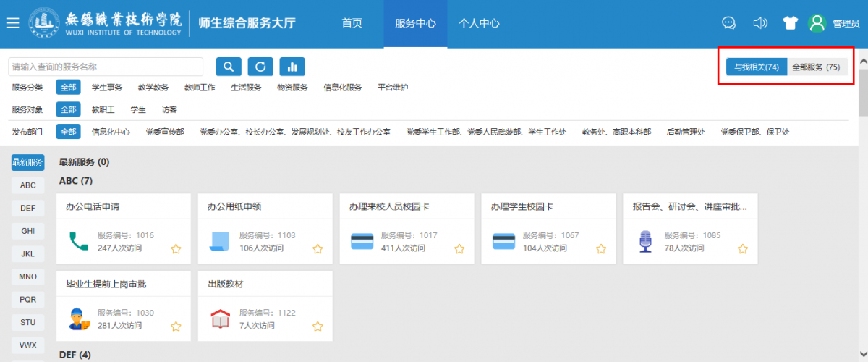
Task: Filter department by 后勤管理处
Action: pos(686,132)
